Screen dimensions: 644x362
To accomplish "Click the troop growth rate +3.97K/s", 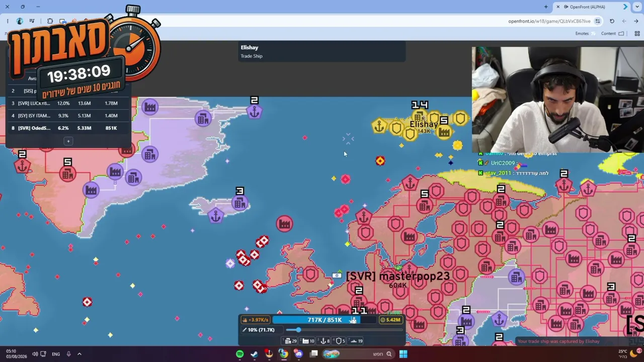I will [x=256, y=320].
